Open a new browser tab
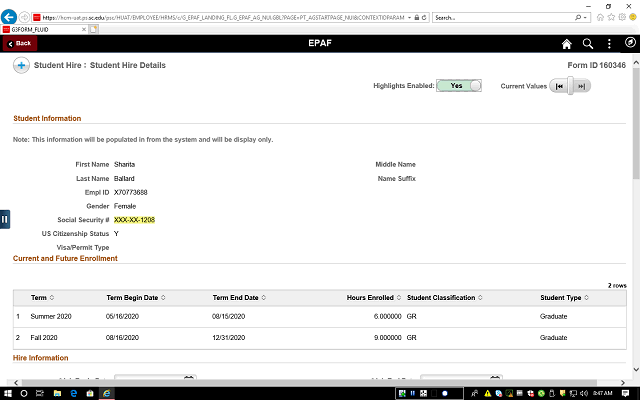This screenshot has width=640, height=400. pos(94,29)
